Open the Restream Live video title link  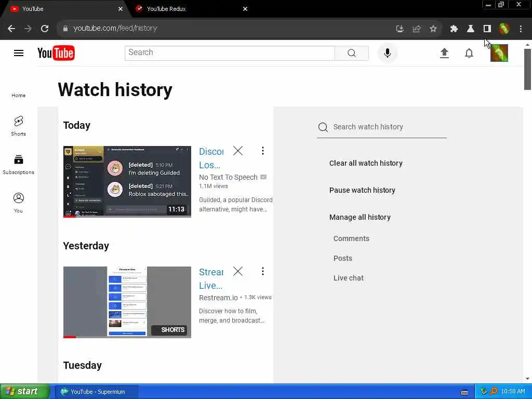211,279
